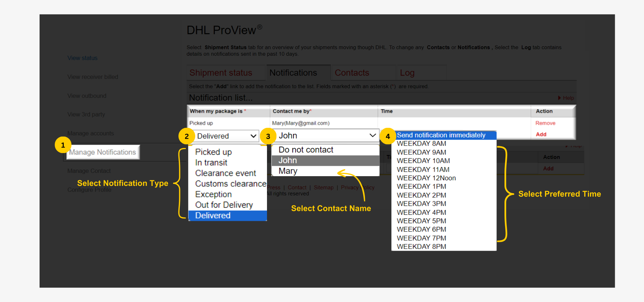Click Add in the notification list row
The image size is (644, 302).
[541, 134]
